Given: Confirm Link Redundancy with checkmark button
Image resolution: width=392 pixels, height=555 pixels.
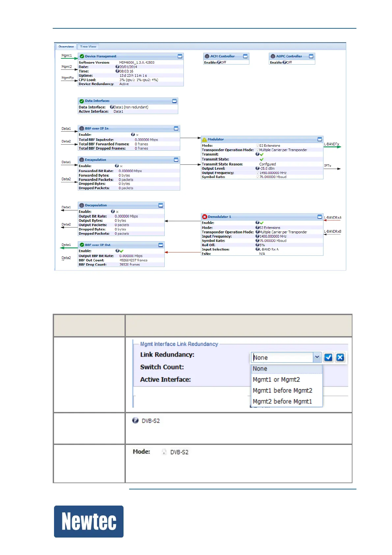Looking at the screenshot, I should tap(328, 358).
